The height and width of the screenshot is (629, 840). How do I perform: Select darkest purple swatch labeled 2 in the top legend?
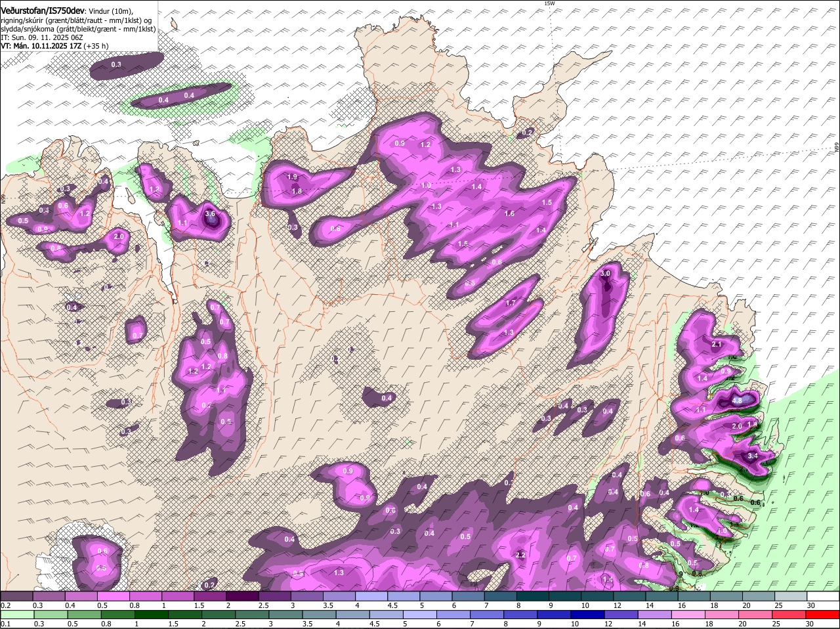[x=241, y=596]
